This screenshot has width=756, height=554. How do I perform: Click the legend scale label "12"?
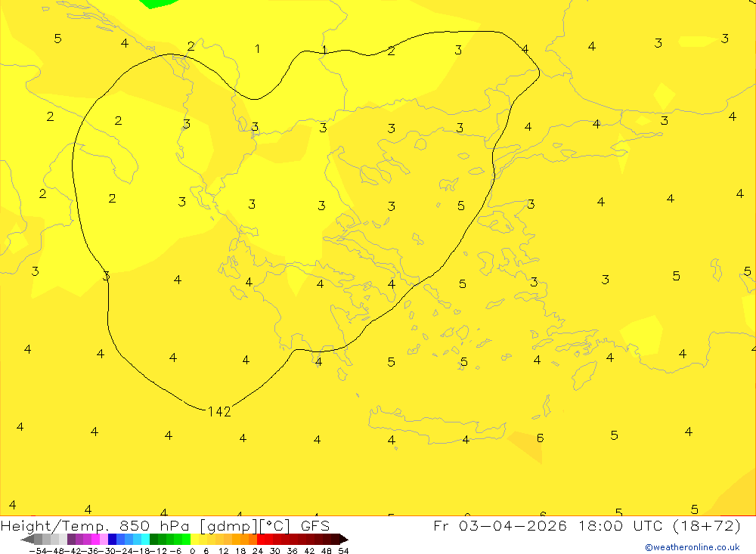pyautogui.click(x=224, y=551)
